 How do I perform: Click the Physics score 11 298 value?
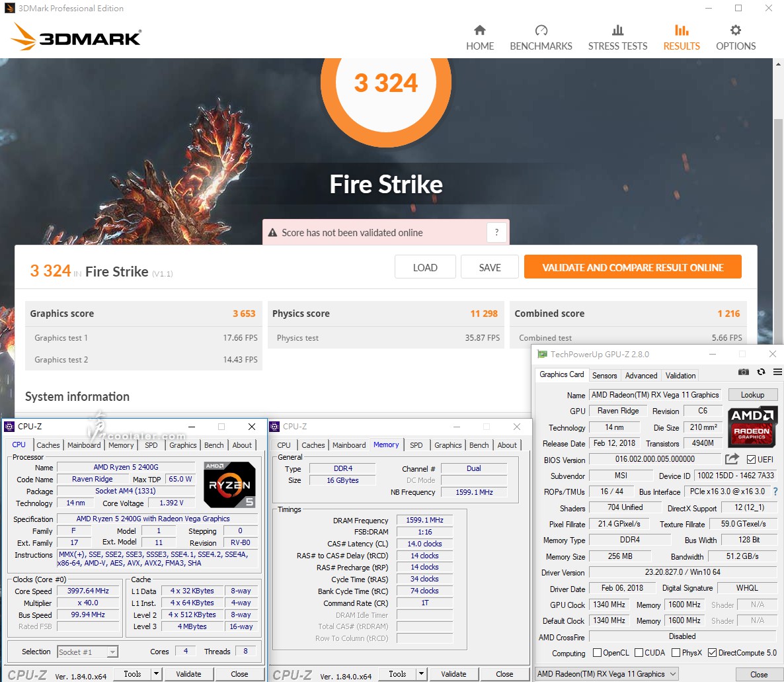tap(483, 314)
